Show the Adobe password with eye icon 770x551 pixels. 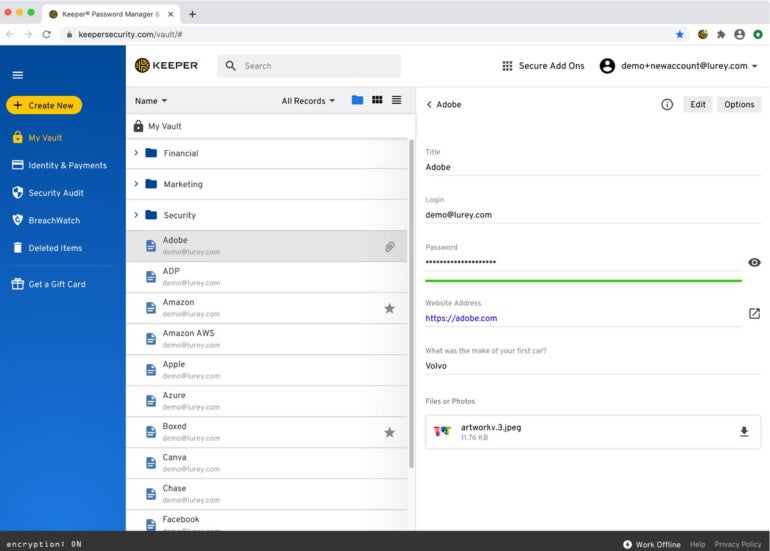pyautogui.click(x=754, y=262)
